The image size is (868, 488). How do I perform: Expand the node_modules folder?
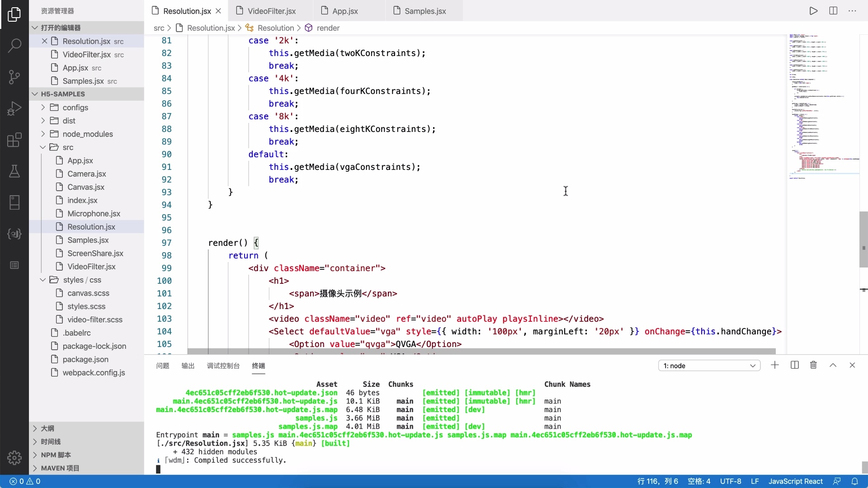click(x=88, y=134)
